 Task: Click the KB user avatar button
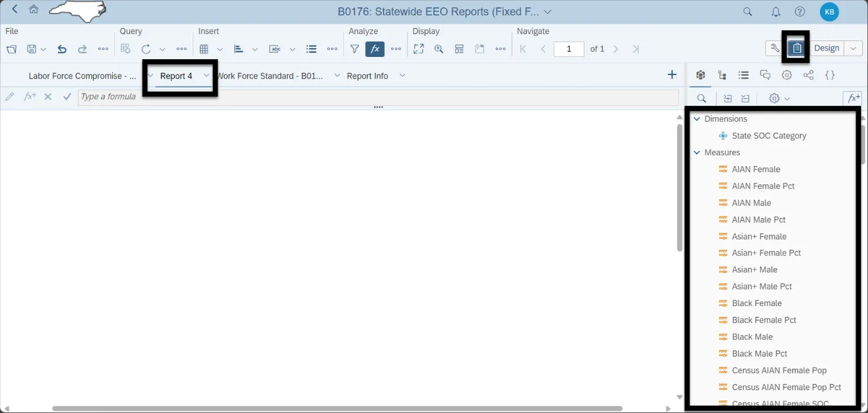pos(829,11)
